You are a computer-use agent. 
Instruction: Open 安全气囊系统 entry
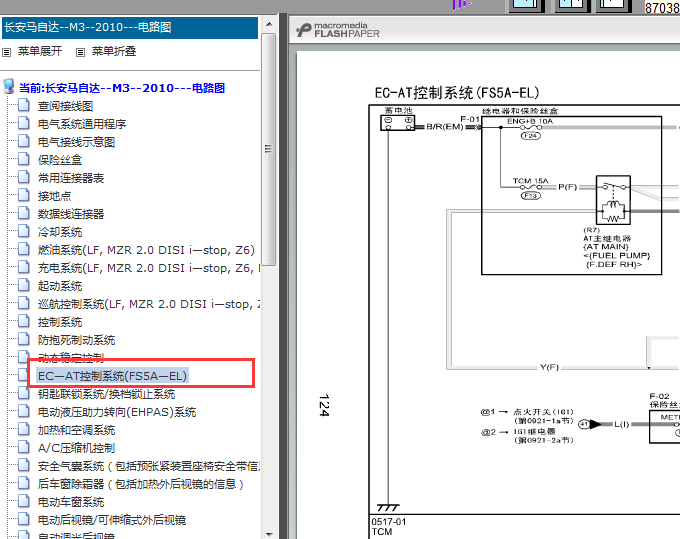click(149, 466)
